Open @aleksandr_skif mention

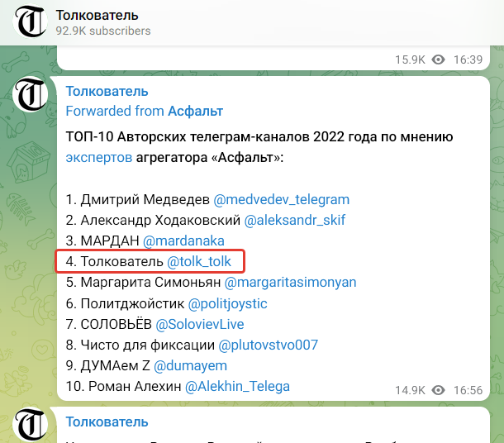pos(294,220)
